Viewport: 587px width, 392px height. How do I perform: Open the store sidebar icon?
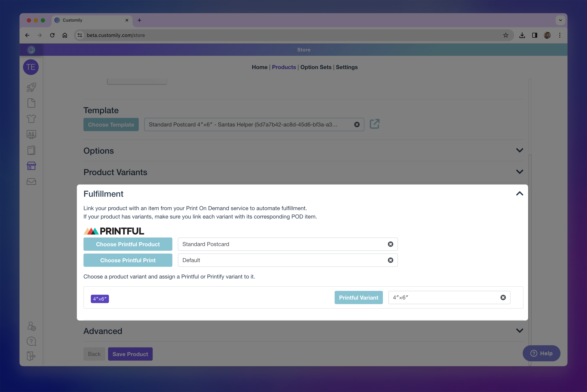(x=31, y=166)
